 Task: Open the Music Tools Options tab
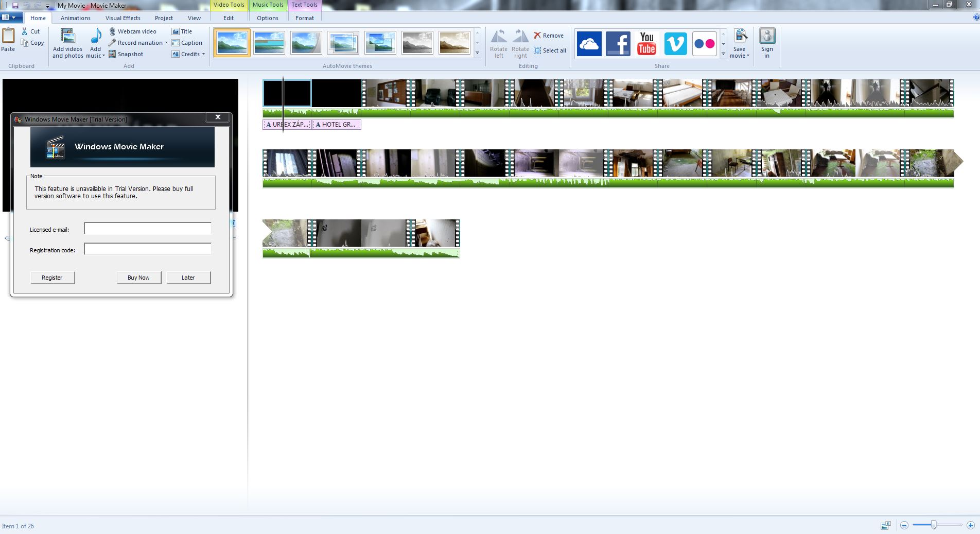268,18
